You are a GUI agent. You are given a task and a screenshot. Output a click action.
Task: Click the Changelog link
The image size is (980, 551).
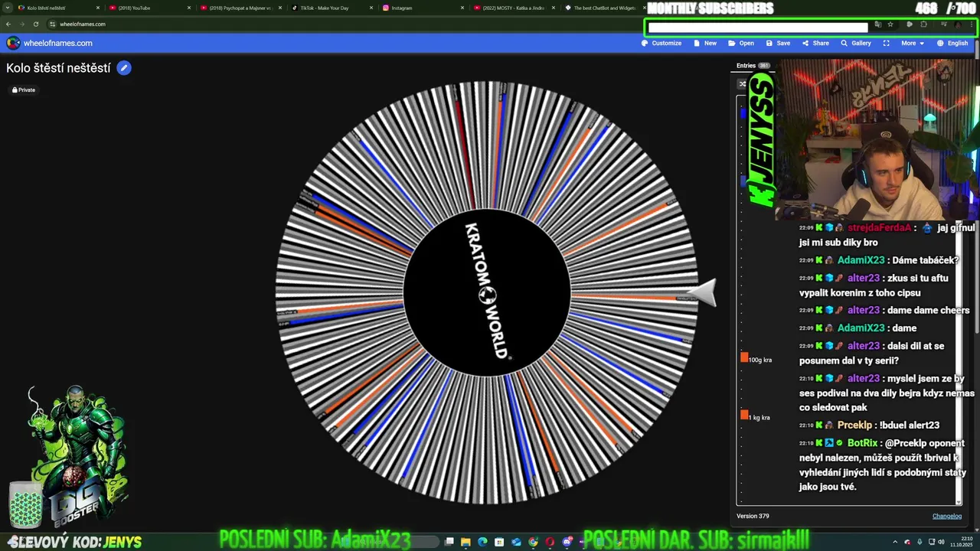click(946, 516)
